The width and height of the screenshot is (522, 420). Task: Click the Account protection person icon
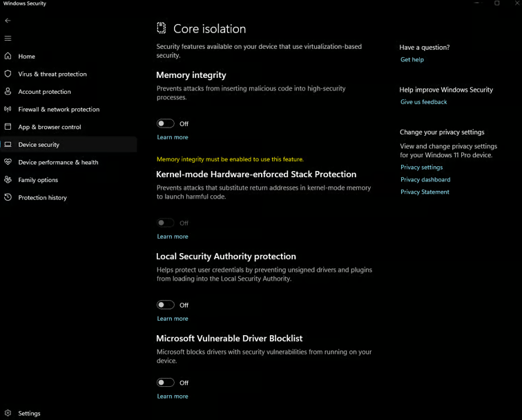tap(8, 91)
